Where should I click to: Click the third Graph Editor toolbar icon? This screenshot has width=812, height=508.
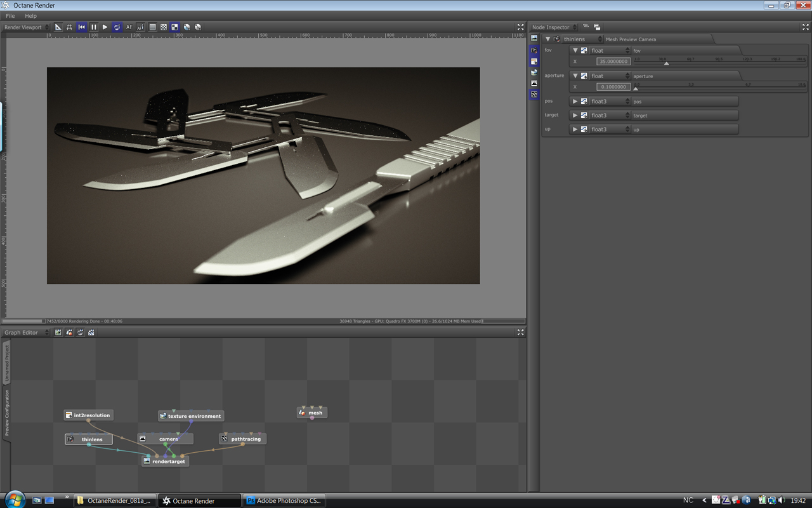[x=81, y=333]
